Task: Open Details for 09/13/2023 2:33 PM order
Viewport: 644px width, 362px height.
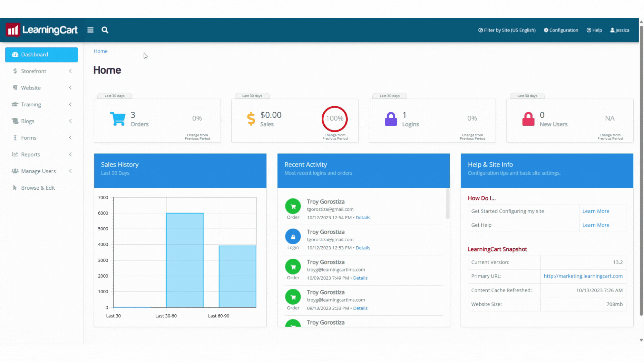Action: (360, 308)
